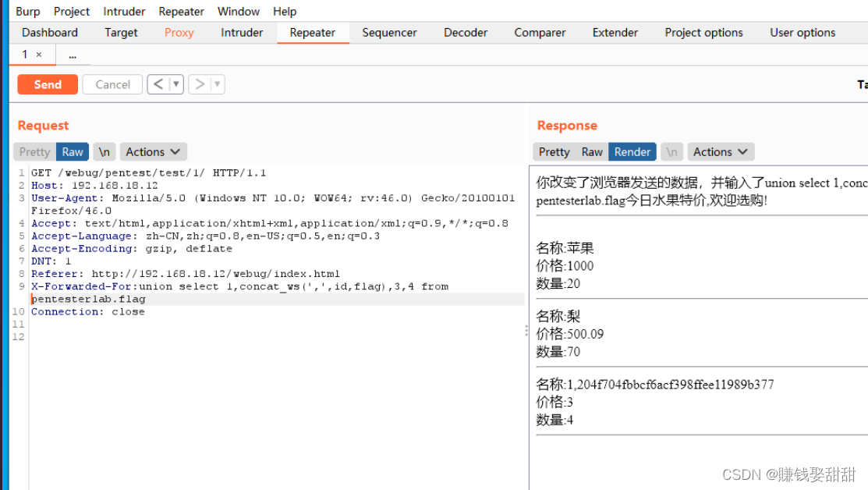Open the Project options tab

coord(703,33)
